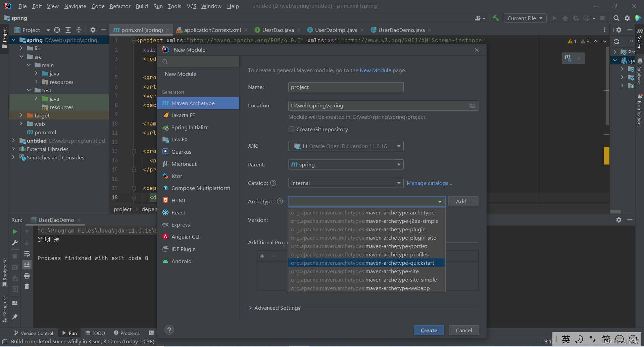Switch to UserDaoImpl.java tab
The height and width of the screenshot is (347, 644).
pos(336,30)
